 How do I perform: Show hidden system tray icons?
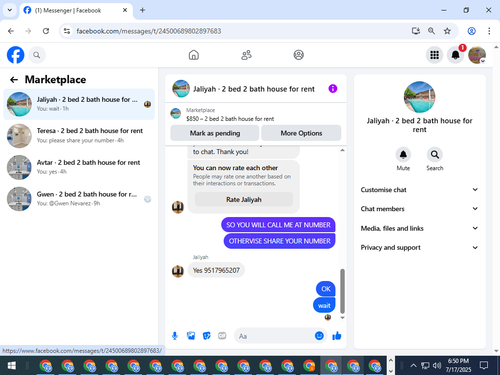[413, 366]
